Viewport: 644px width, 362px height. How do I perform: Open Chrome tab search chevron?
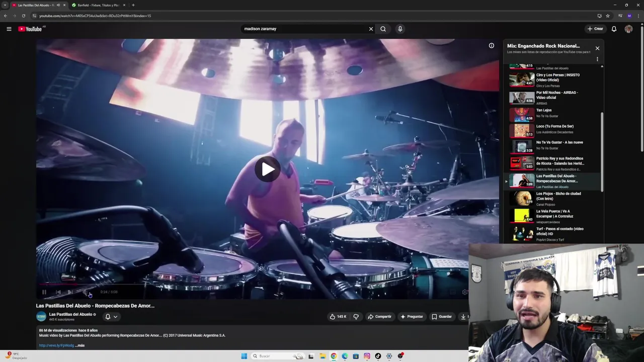click(x=5, y=5)
